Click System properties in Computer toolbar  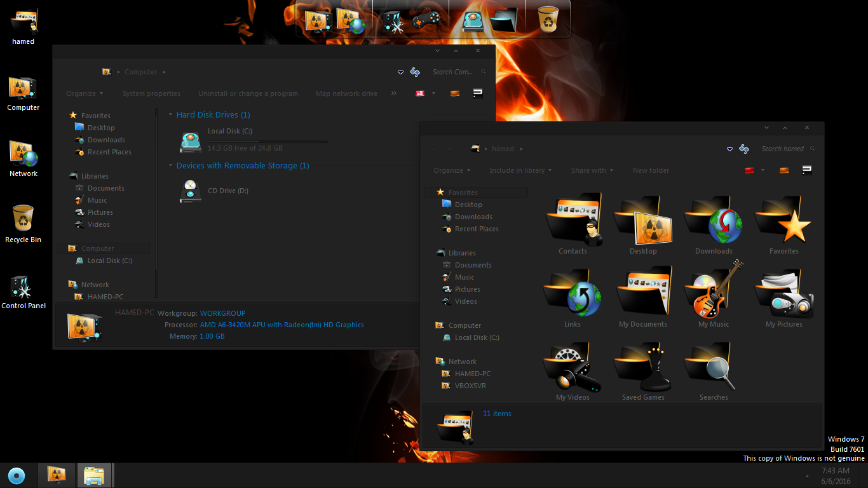click(x=151, y=93)
